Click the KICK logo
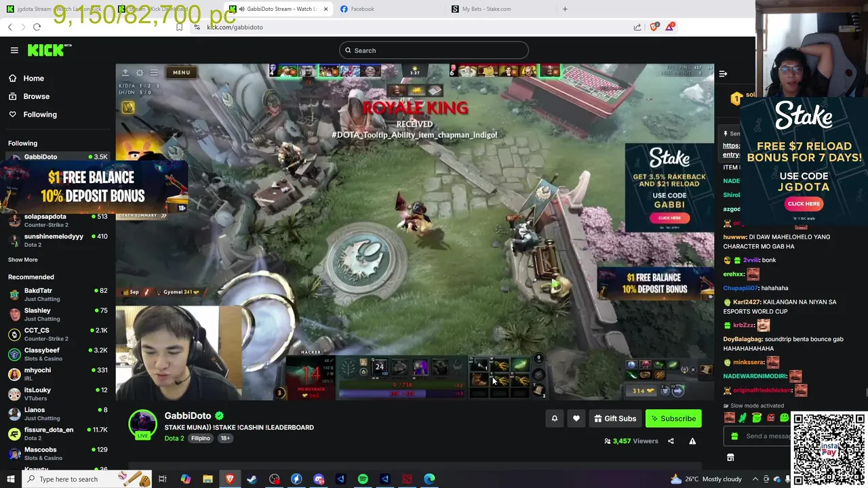Screen dimensions: 868x488 [x=50, y=50]
